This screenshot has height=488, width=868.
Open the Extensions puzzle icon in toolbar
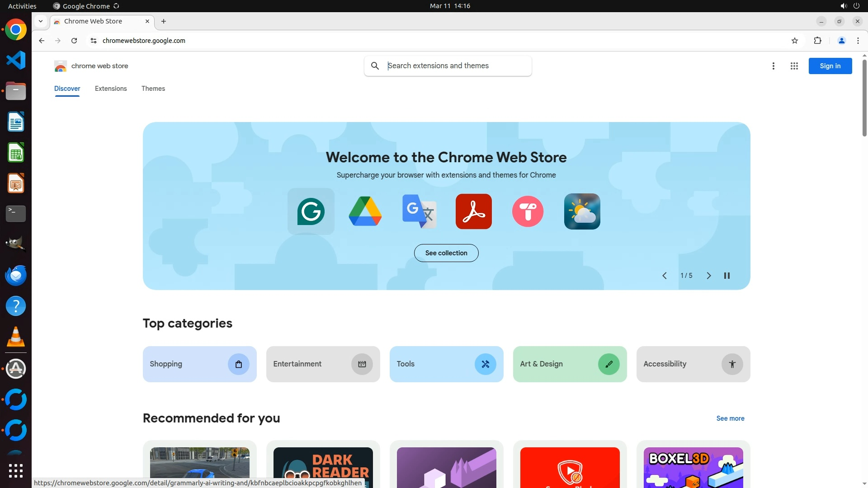[817, 41]
